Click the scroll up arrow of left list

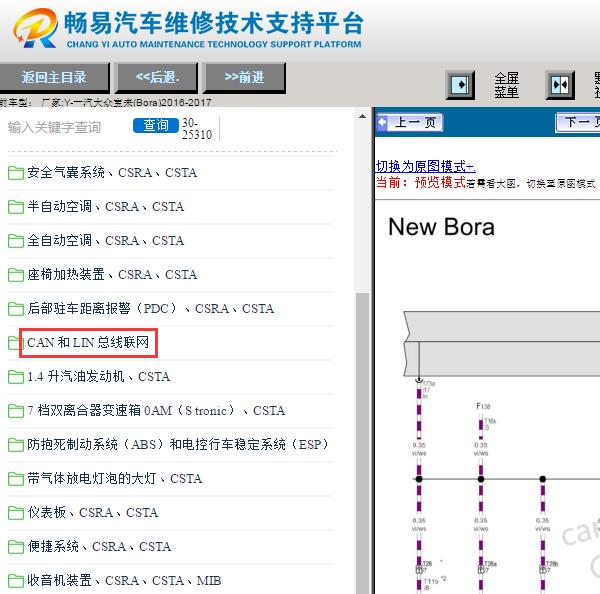point(362,116)
